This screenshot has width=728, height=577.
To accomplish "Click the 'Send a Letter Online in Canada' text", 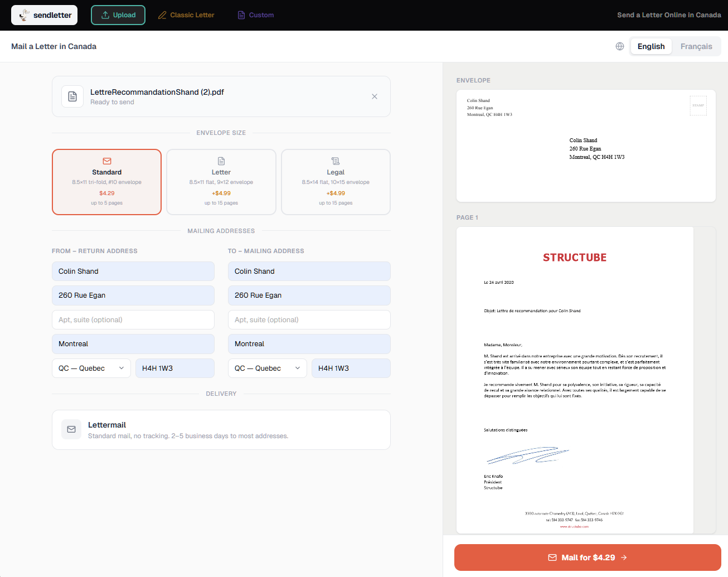I will point(669,15).
